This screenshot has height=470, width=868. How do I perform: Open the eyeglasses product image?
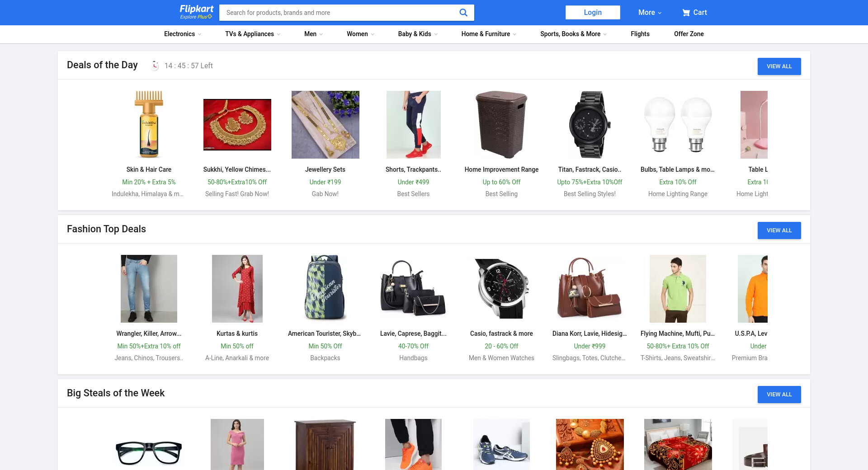pos(149,452)
